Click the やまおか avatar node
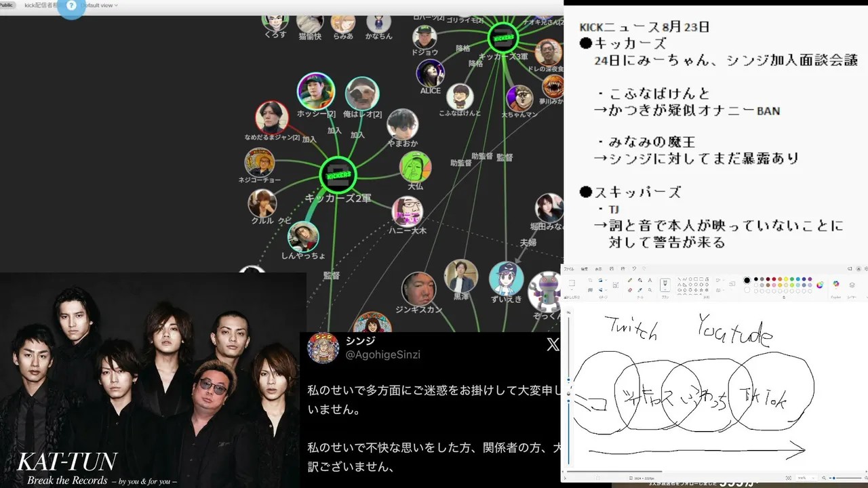Viewport: 868px width, 488px height. 403,125
